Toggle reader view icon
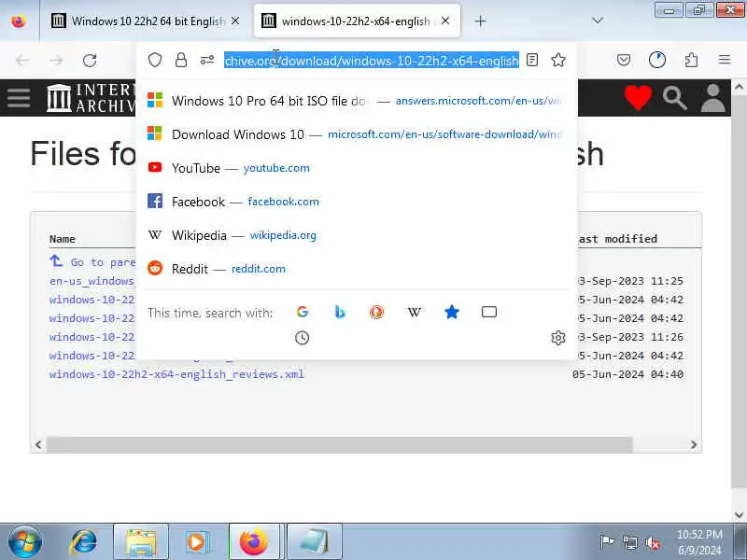 click(x=532, y=60)
